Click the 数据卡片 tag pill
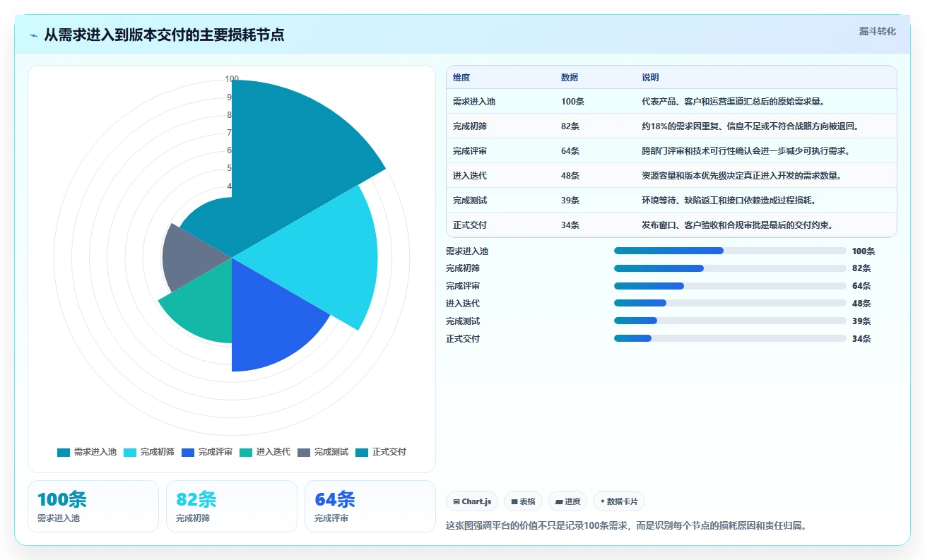The height and width of the screenshot is (560, 925). 619,501
